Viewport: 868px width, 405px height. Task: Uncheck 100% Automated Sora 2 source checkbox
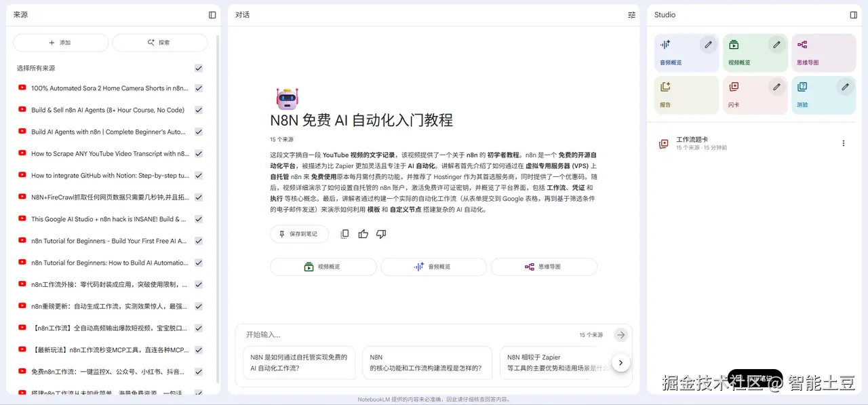pyautogui.click(x=199, y=88)
